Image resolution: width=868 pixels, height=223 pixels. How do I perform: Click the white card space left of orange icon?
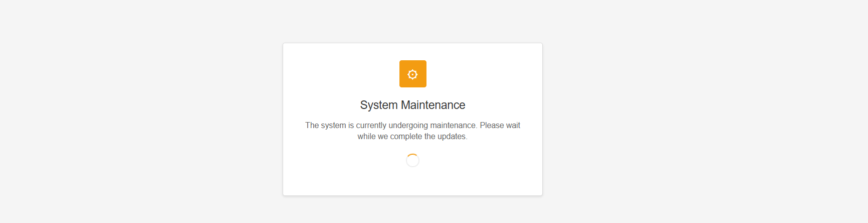pos(341,74)
